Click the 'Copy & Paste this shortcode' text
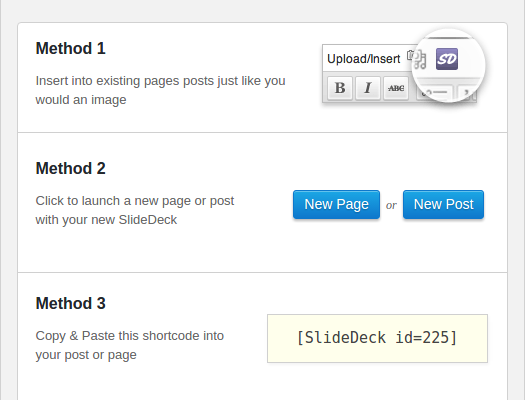 coord(130,345)
